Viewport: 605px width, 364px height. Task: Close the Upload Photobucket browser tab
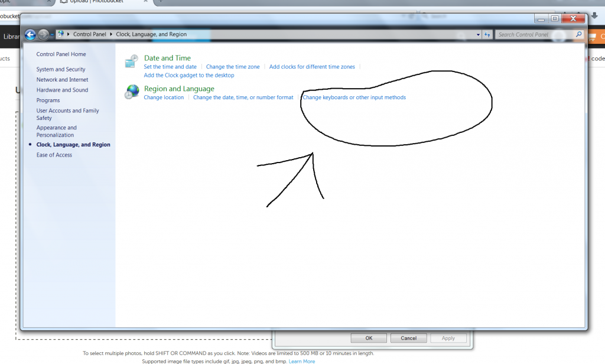tap(146, 2)
